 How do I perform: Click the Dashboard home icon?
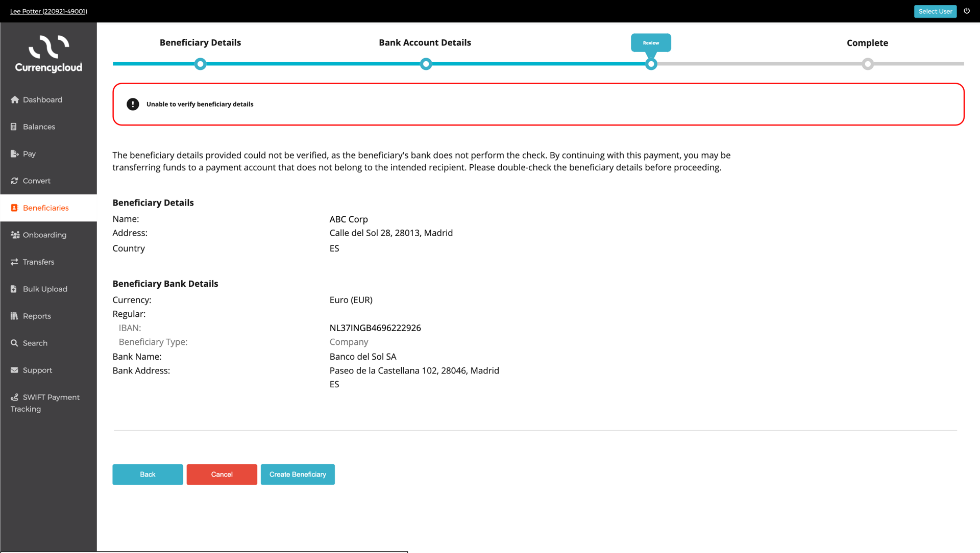(x=14, y=99)
